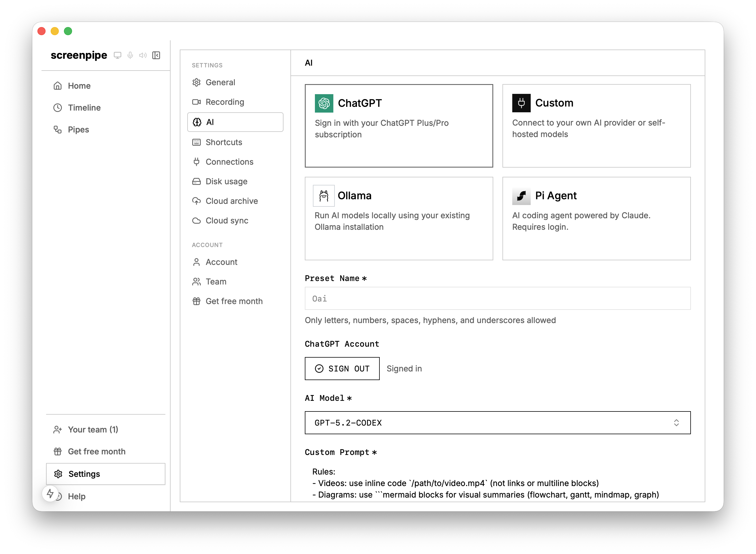
Task: Collapse the sidebar with the panel icon
Action: (x=156, y=55)
